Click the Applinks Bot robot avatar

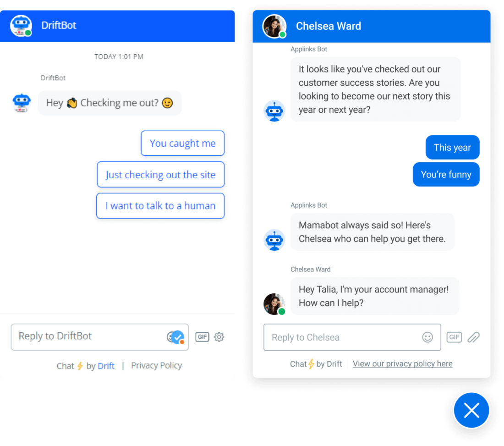[274, 111]
